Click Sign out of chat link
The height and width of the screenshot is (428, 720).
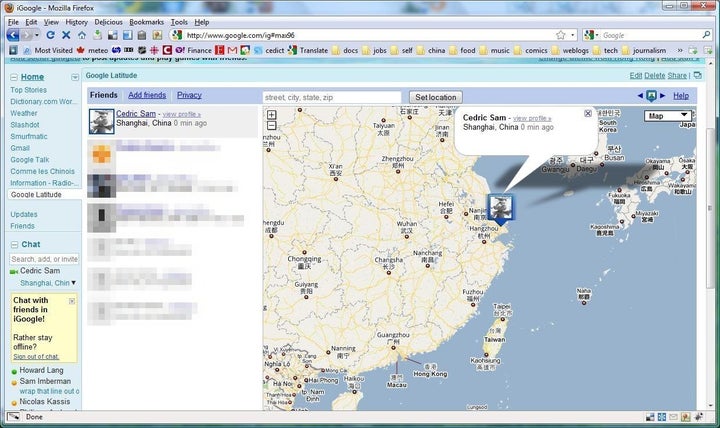[x=36, y=356]
